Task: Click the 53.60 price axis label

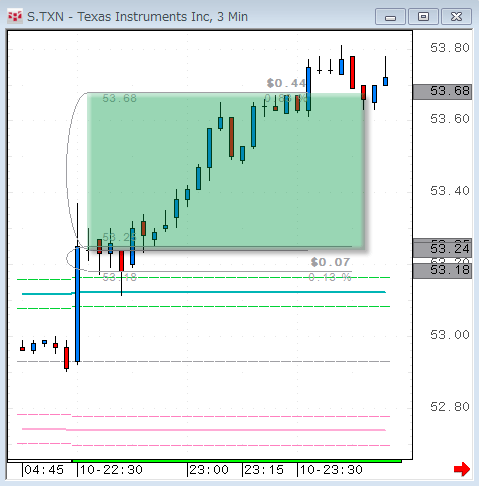Action: coord(450,119)
